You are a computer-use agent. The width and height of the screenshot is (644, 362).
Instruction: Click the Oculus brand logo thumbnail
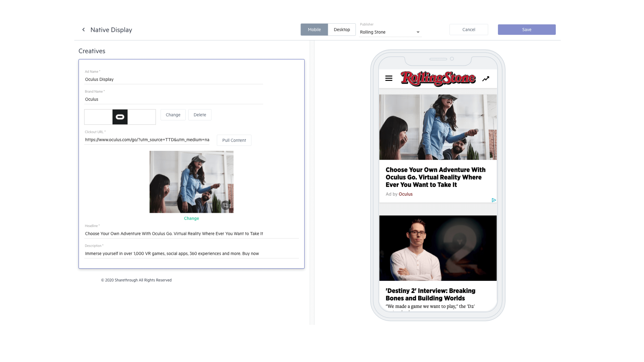point(120,117)
